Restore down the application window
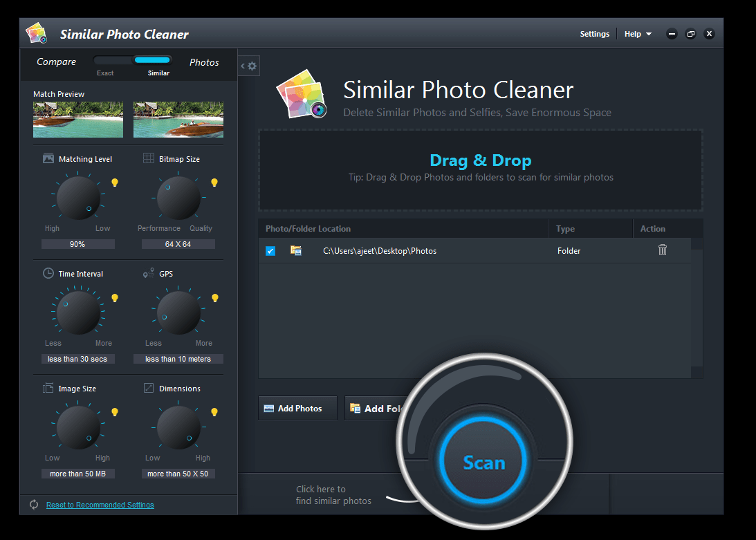The height and width of the screenshot is (540, 756). pos(690,34)
